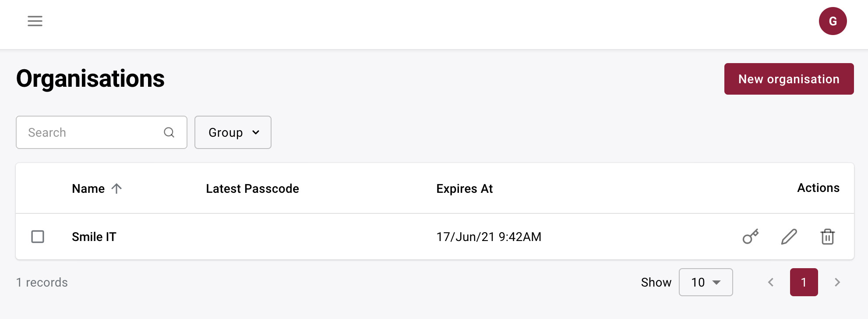Open the user avatar G menu
The width and height of the screenshot is (868, 319).
pyautogui.click(x=833, y=21)
